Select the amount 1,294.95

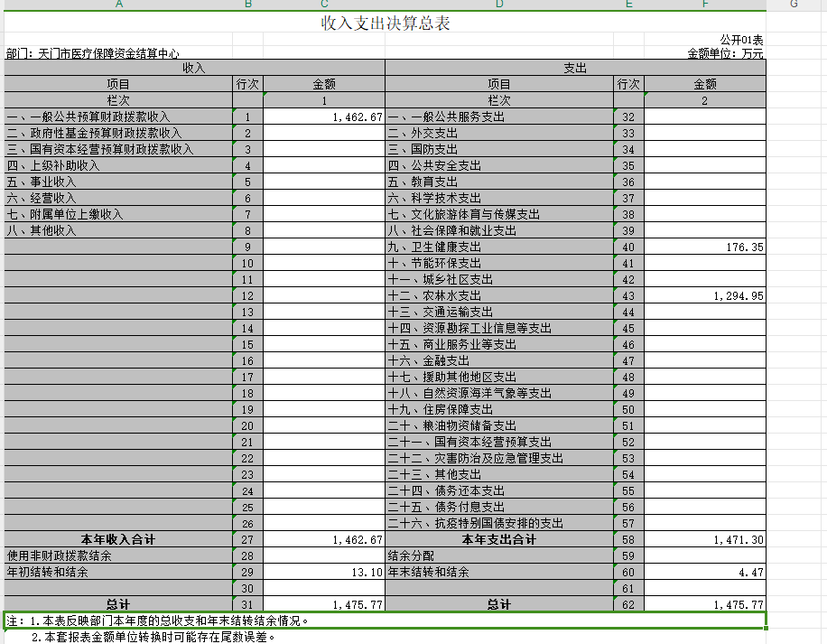point(704,296)
